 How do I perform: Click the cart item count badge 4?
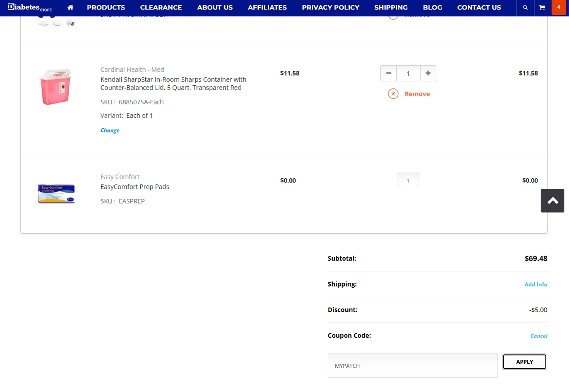[558, 7]
